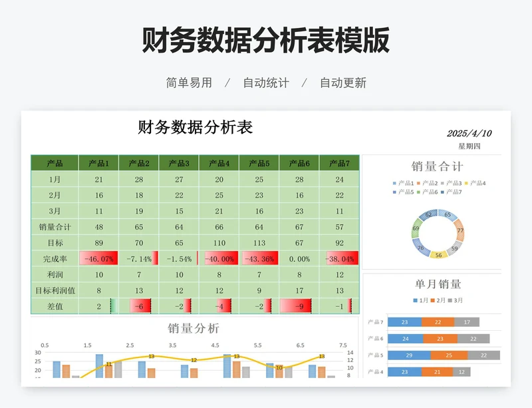Select line chart data label 10
The height and width of the screenshot is (408, 532).
tap(279, 367)
